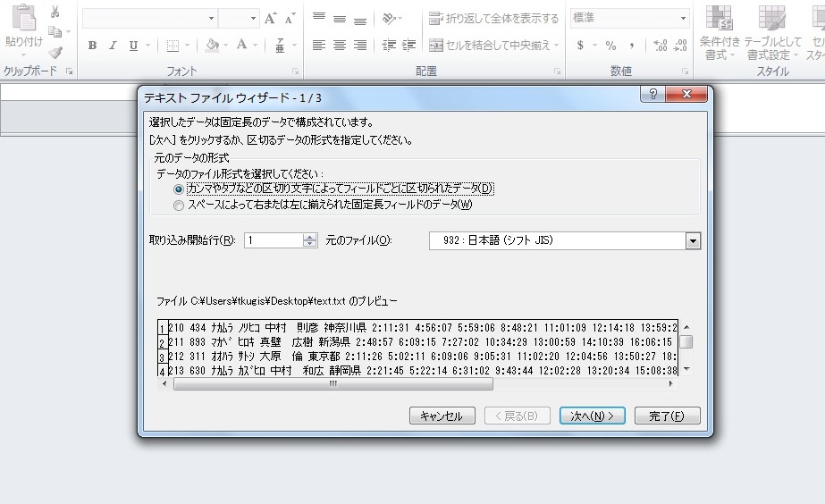Open the file origin encoding dropdown
Viewport: 825px width, 504px height.
(x=693, y=240)
